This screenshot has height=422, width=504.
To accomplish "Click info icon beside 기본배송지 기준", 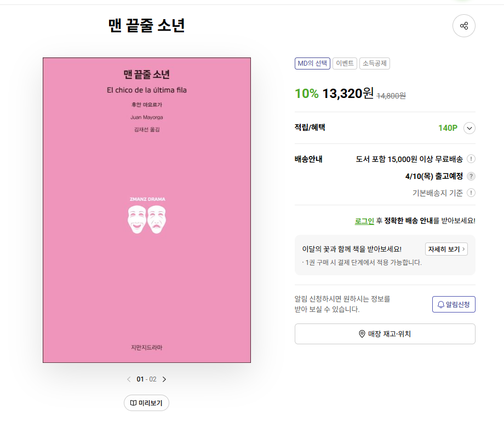I will [x=471, y=193].
